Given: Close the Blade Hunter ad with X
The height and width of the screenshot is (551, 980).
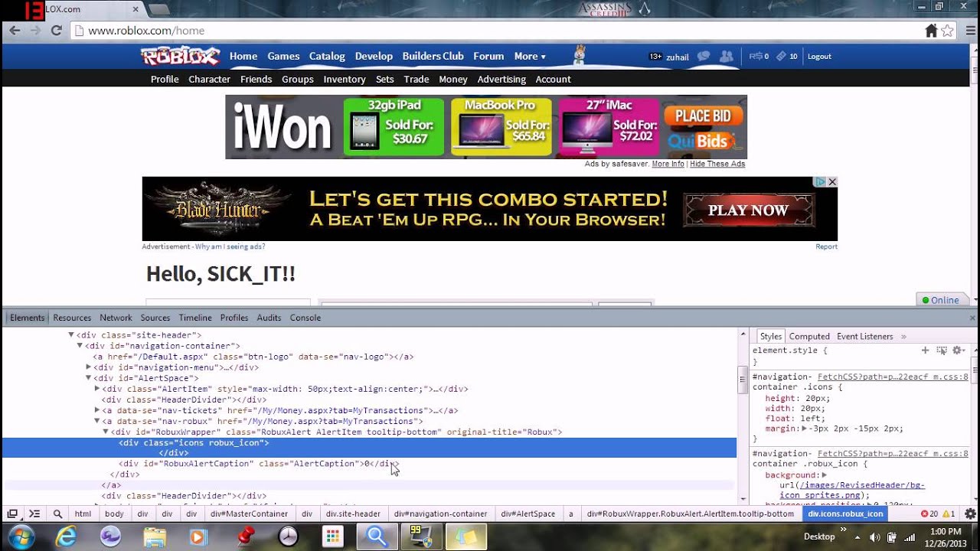Looking at the screenshot, I should pyautogui.click(x=832, y=182).
